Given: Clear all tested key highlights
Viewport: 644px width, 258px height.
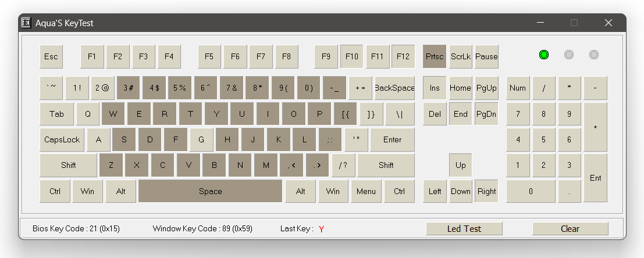Looking at the screenshot, I should [570, 229].
